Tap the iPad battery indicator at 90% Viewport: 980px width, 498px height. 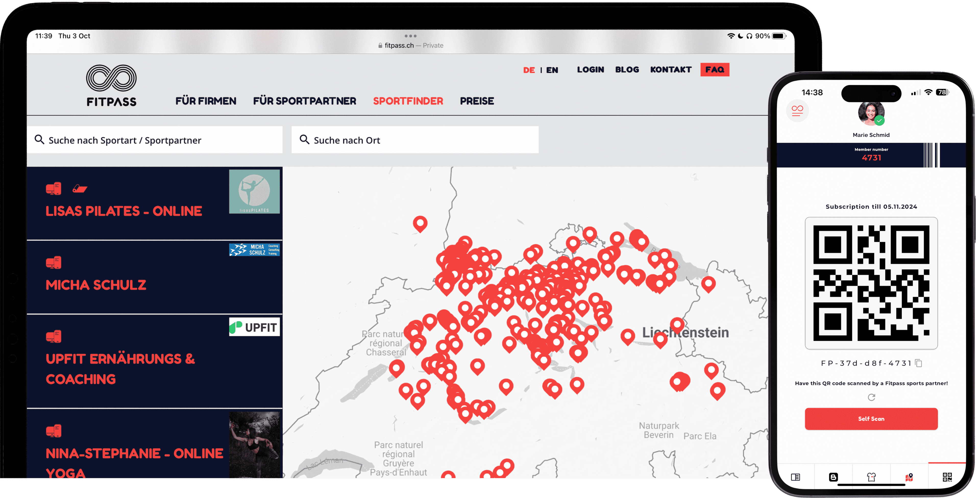(778, 36)
